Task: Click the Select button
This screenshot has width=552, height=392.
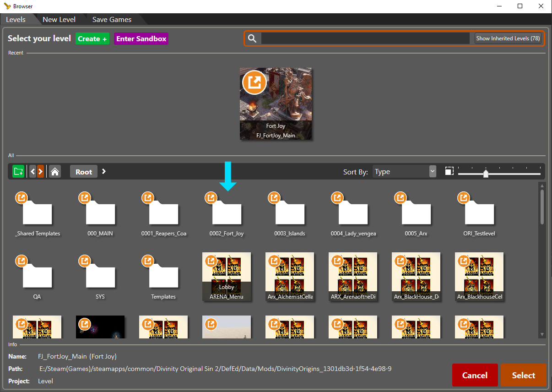Action: tap(523, 375)
